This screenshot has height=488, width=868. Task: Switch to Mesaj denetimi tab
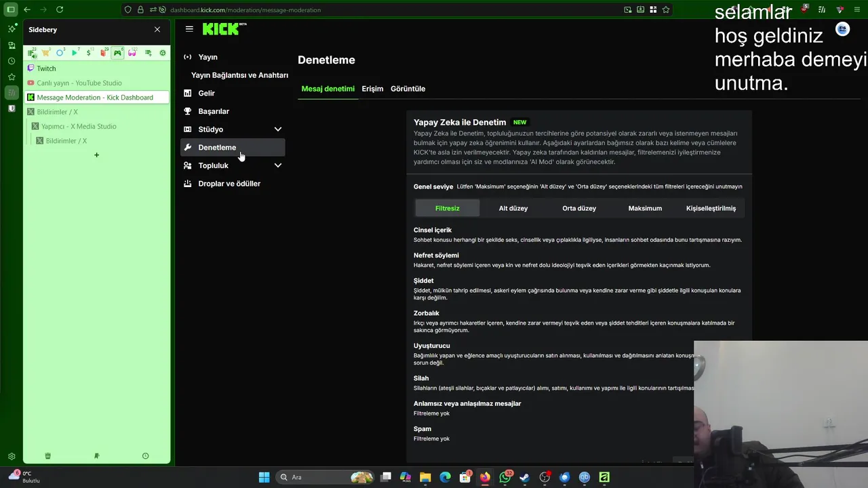coord(328,89)
